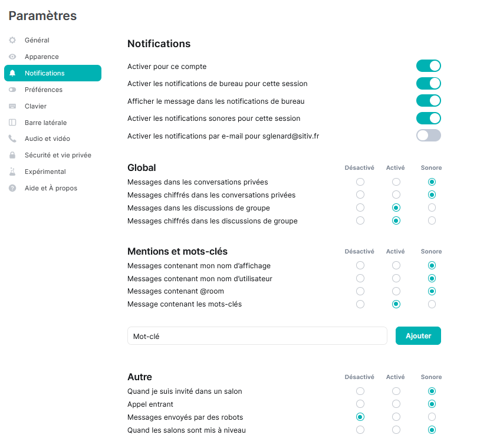Set Appel entrant to Désactivé
Viewport: 490px width, 448px height.
click(x=360, y=404)
